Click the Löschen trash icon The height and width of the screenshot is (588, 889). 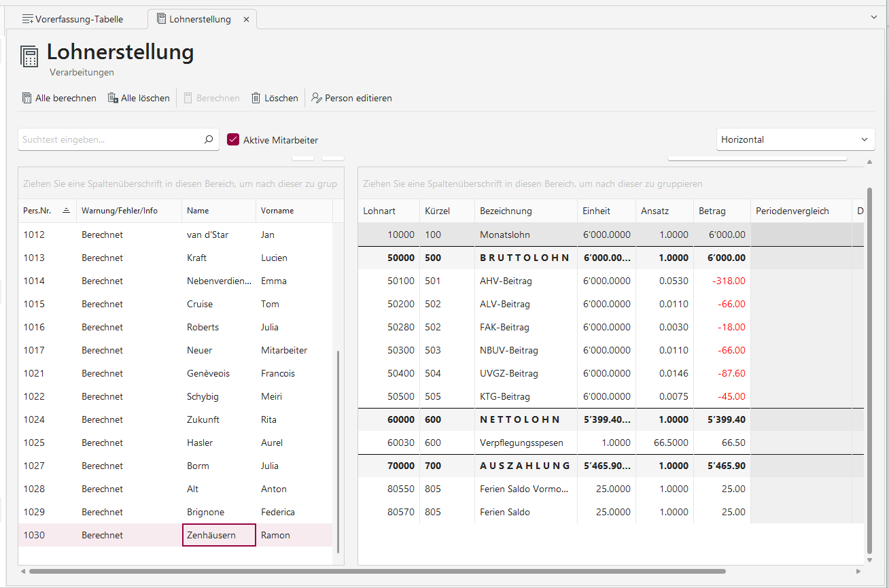256,98
